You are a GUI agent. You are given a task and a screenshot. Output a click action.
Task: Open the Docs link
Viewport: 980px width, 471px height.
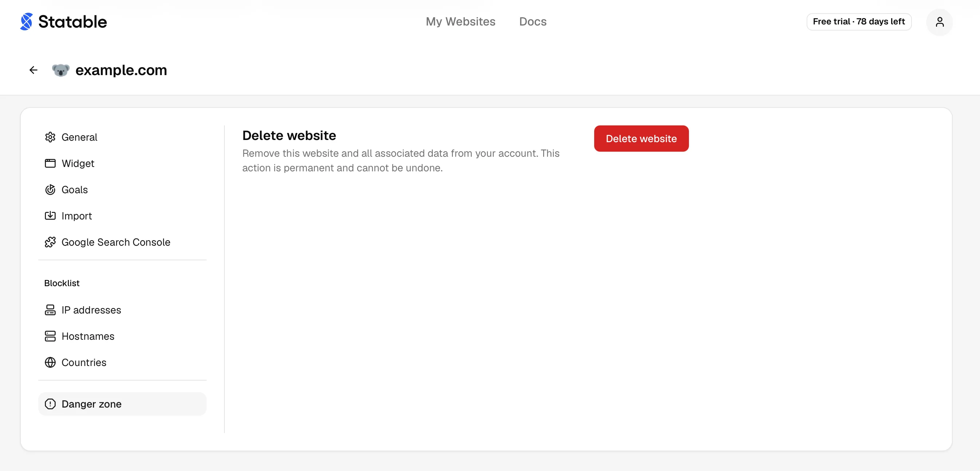tap(533, 21)
